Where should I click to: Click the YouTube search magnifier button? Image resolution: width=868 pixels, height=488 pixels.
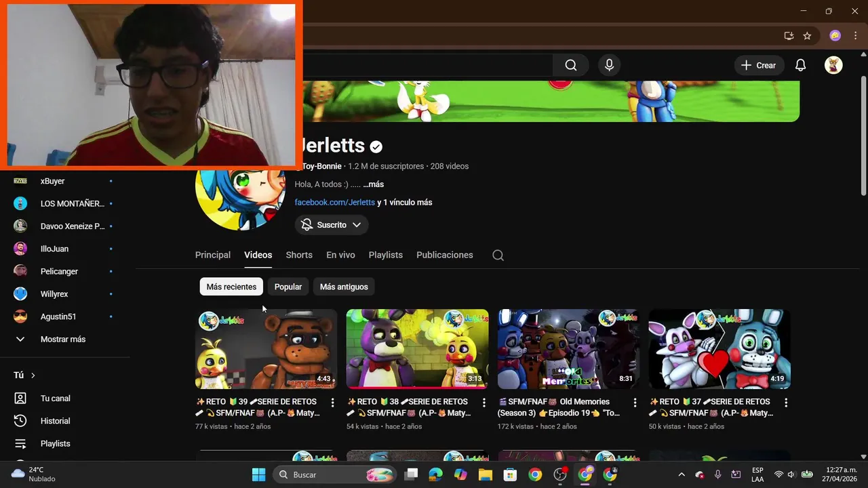[x=571, y=65]
